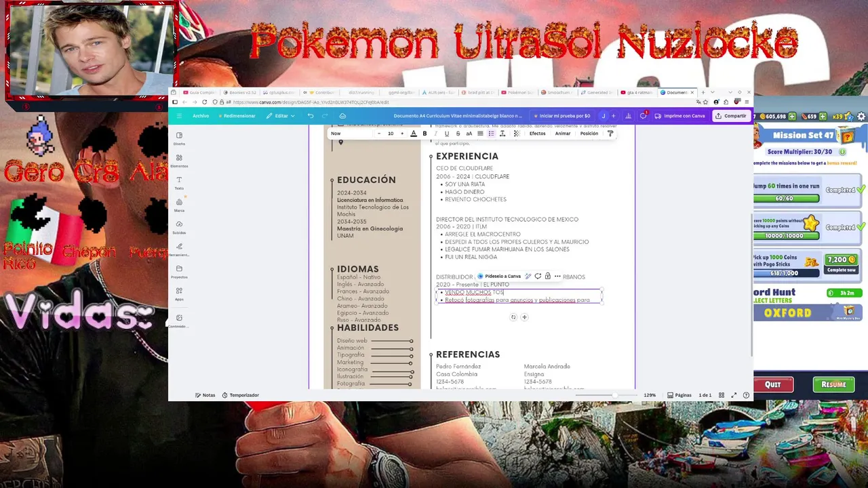Increase font size with plus button
868x488 pixels.
pyautogui.click(x=401, y=134)
